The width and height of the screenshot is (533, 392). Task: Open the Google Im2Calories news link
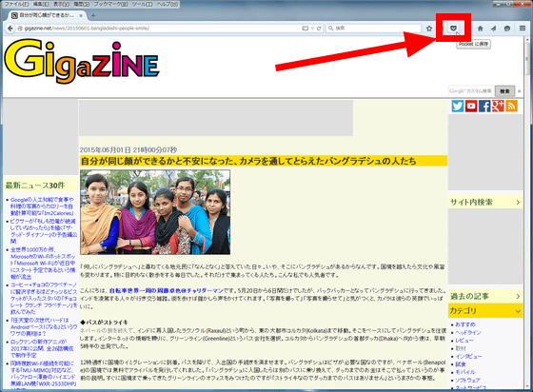pos(42,206)
